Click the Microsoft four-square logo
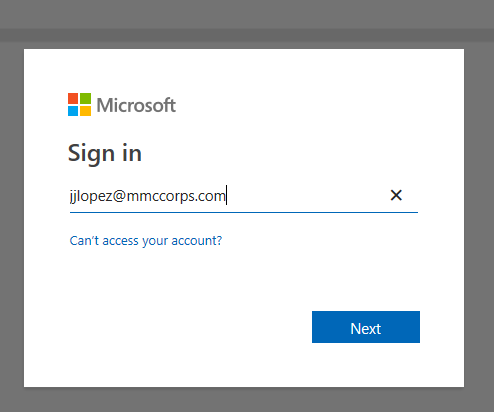The width and height of the screenshot is (494, 412). (79, 104)
